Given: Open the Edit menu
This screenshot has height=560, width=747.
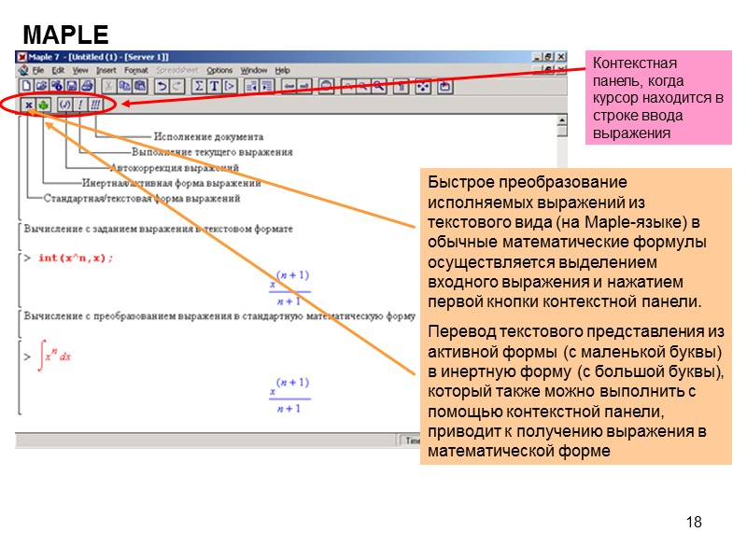Looking at the screenshot, I should tap(58, 71).
